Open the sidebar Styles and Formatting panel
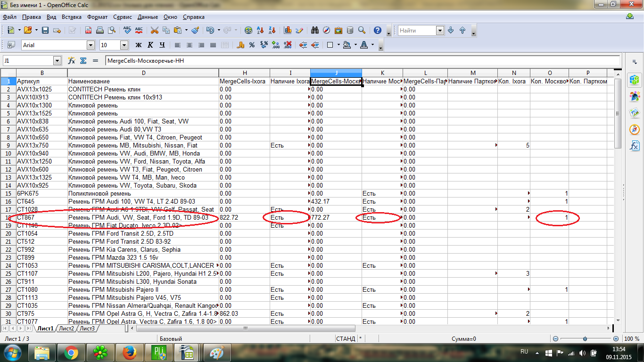 coord(635,97)
